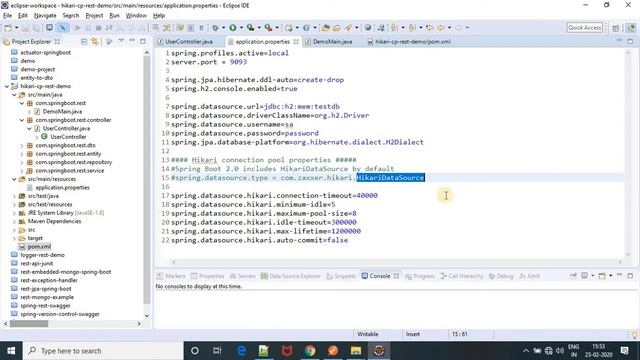Toggle Show Whitespace Characters
This screenshot has height=360, width=640.
click(x=202, y=28)
